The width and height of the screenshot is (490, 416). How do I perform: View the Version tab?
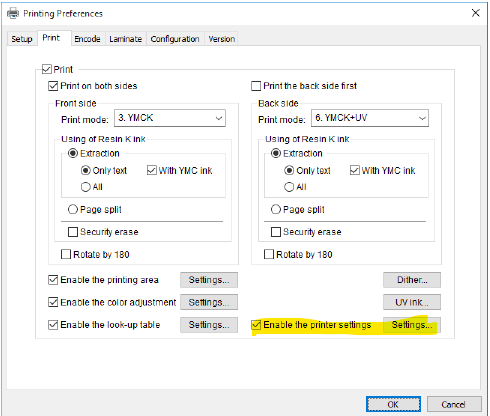[222, 39]
